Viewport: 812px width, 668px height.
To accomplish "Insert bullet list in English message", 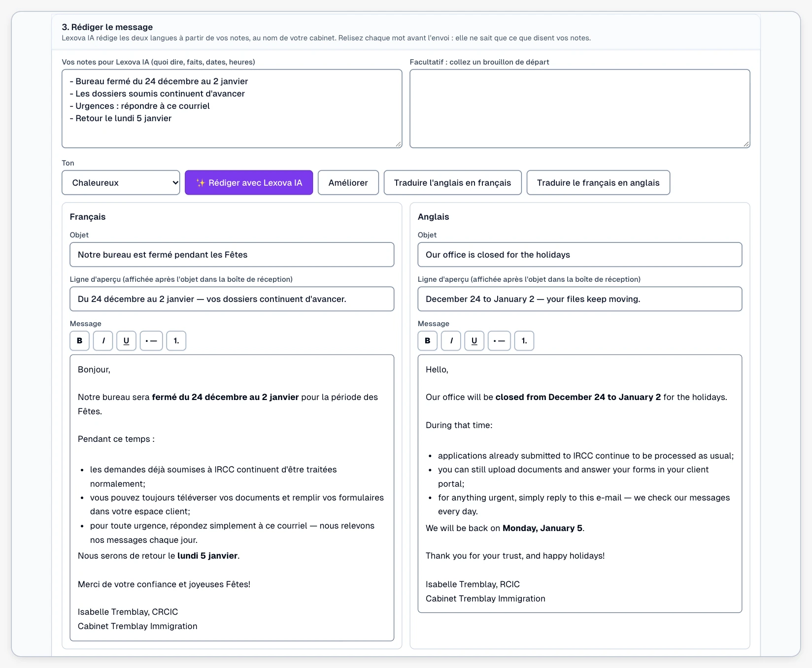I will [x=499, y=340].
